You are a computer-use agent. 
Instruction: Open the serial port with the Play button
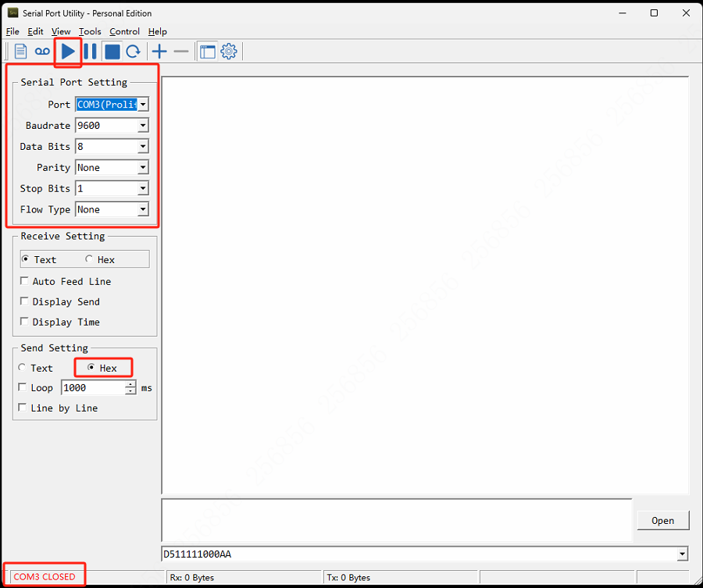coord(67,51)
